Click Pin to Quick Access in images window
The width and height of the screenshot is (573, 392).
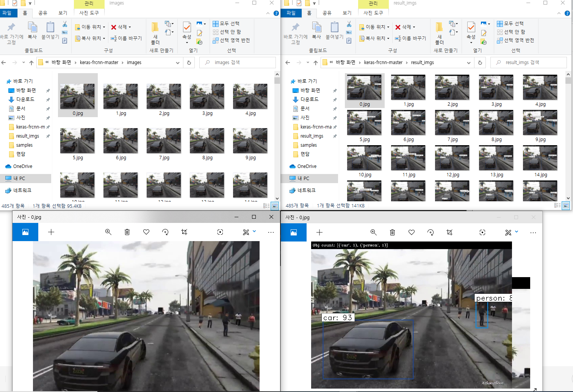pyautogui.click(x=11, y=33)
